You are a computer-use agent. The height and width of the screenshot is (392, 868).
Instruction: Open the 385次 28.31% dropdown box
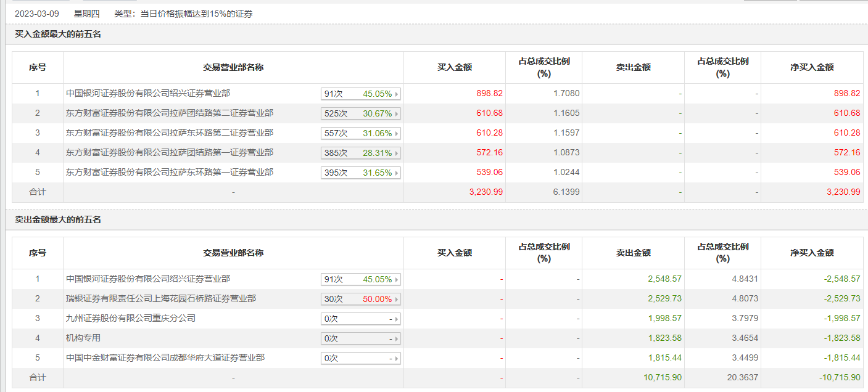coord(361,153)
